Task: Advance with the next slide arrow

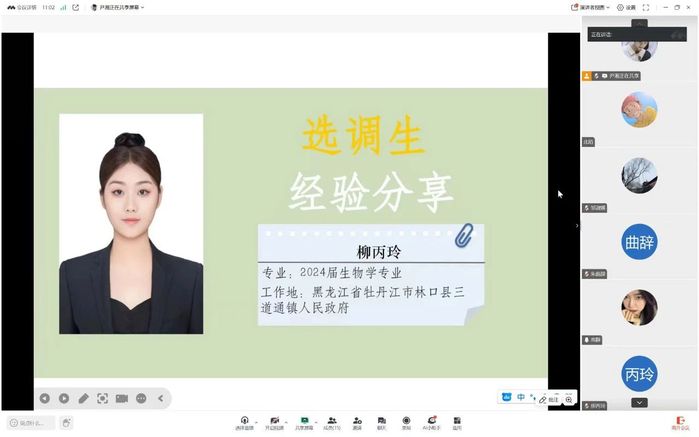Action: point(64,398)
